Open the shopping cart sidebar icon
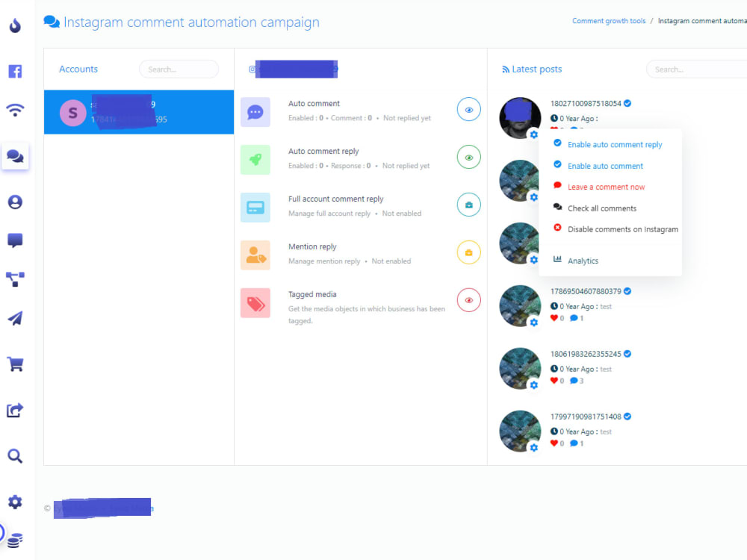This screenshot has height=560, width=747. pos(15,364)
